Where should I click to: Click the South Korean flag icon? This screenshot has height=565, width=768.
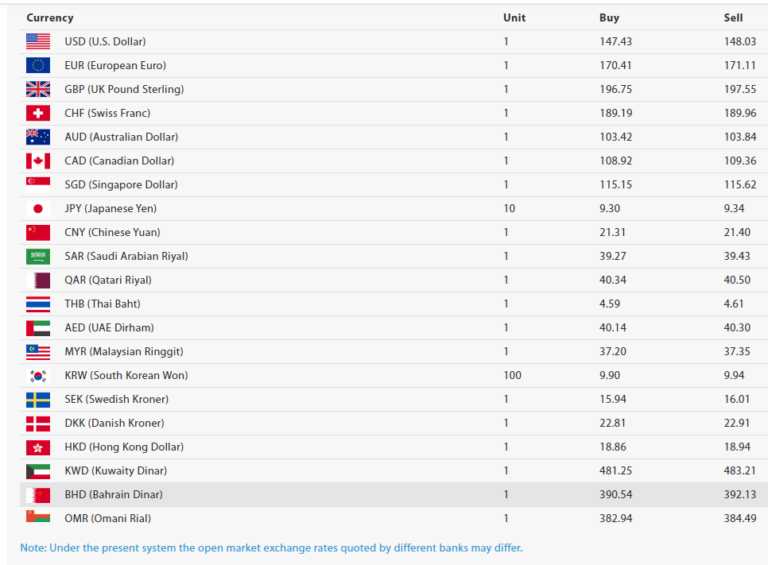click(38, 375)
